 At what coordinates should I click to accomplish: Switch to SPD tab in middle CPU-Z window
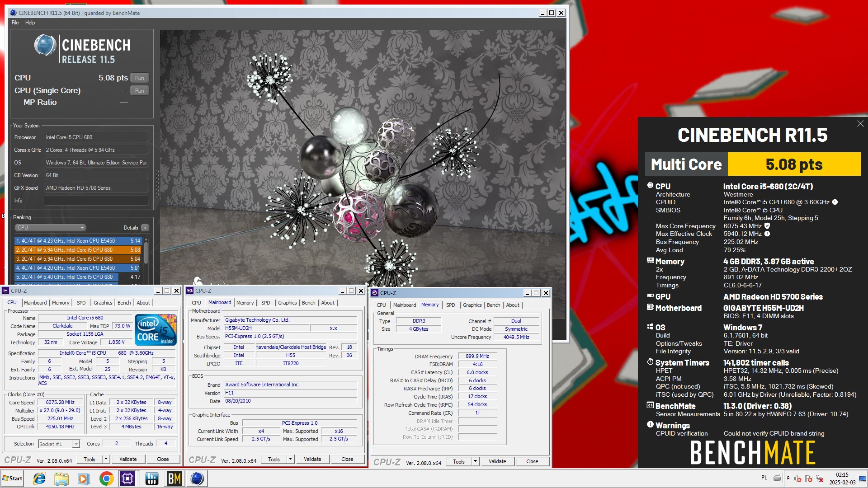click(x=266, y=303)
